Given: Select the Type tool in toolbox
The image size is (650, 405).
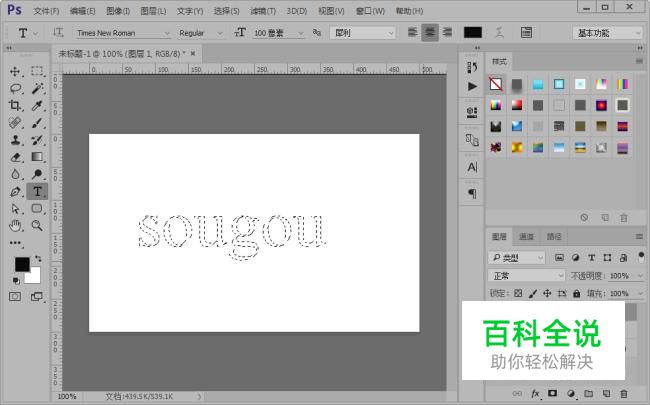Looking at the screenshot, I should pyautogui.click(x=37, y=192).
